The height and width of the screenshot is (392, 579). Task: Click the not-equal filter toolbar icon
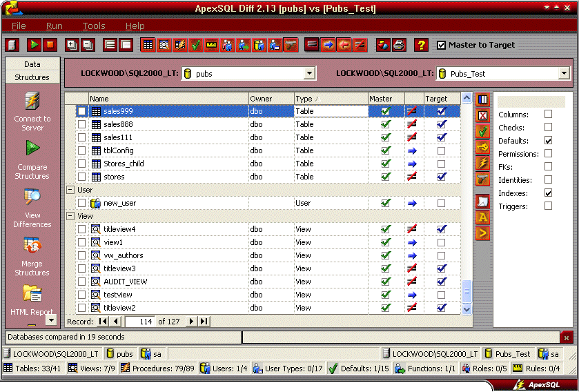click(x=360, y=45)
